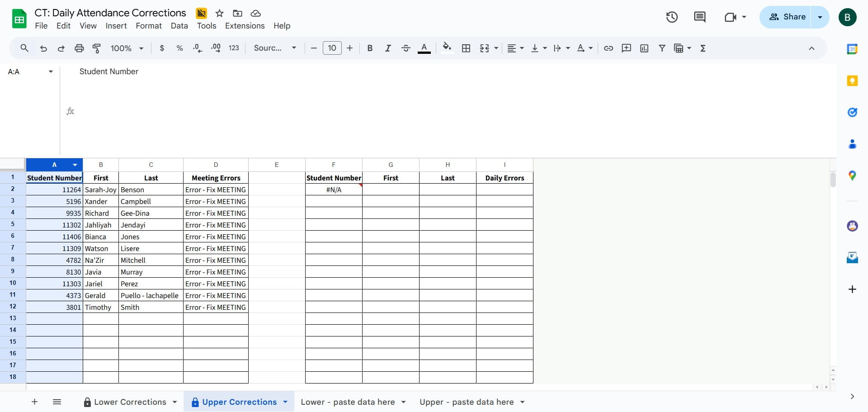Click the merge cells icon
The height and width of the screenshot is (412, 868).
tap(485, 48)
